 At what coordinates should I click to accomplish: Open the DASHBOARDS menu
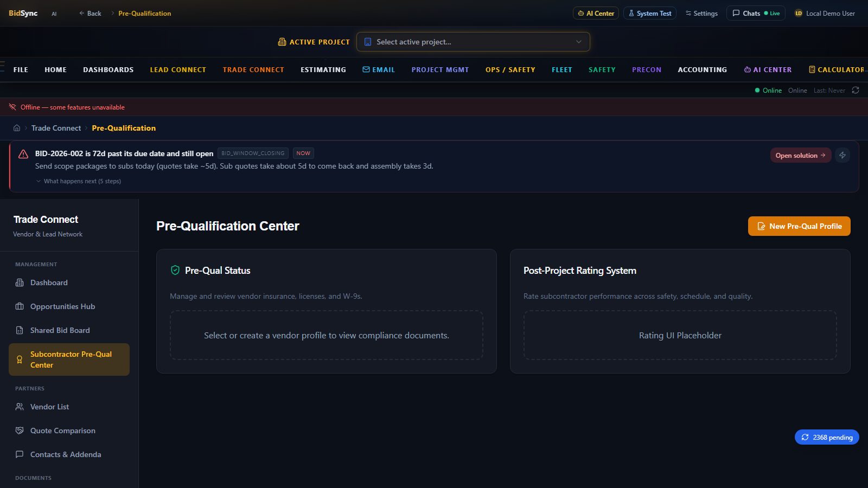[x=108, y=69]
